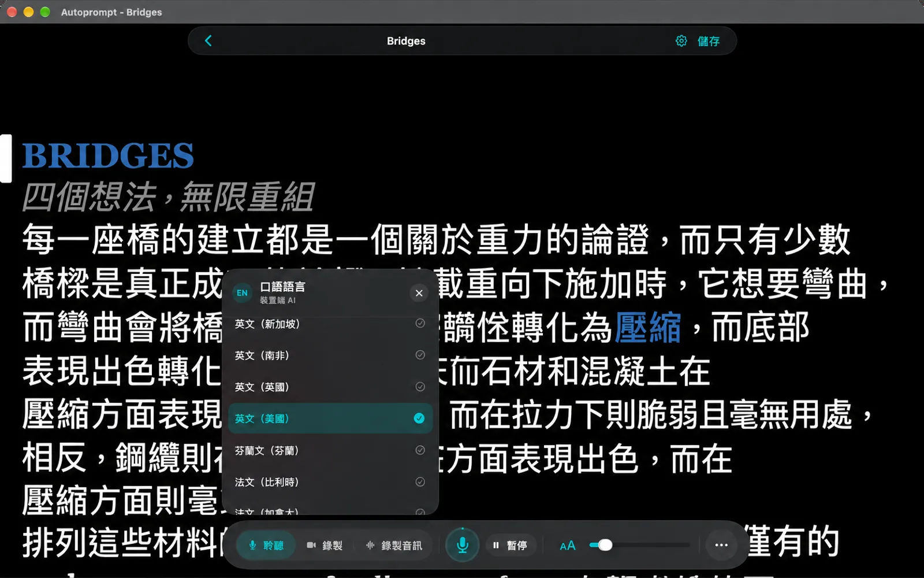Switch to the 聆聽 listening mode

pyautogui.click(x=266, y=545)
